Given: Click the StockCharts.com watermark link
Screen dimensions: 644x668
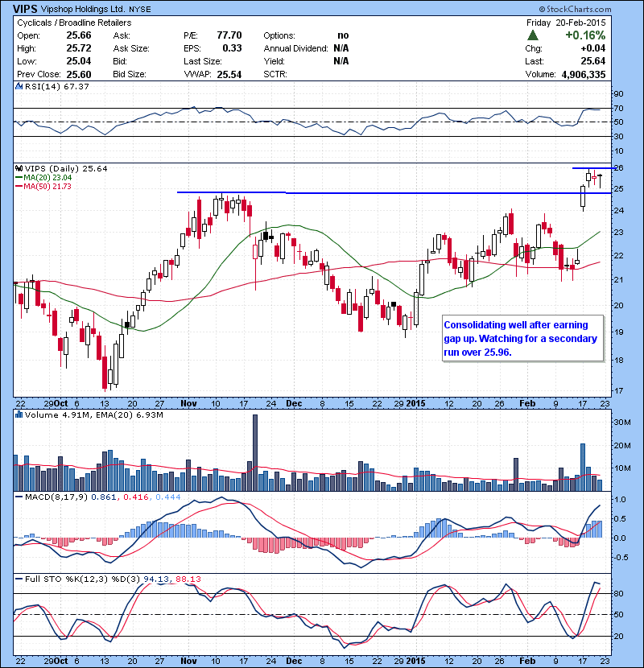Looking at the screenshot, I should (x=575, y=9).
